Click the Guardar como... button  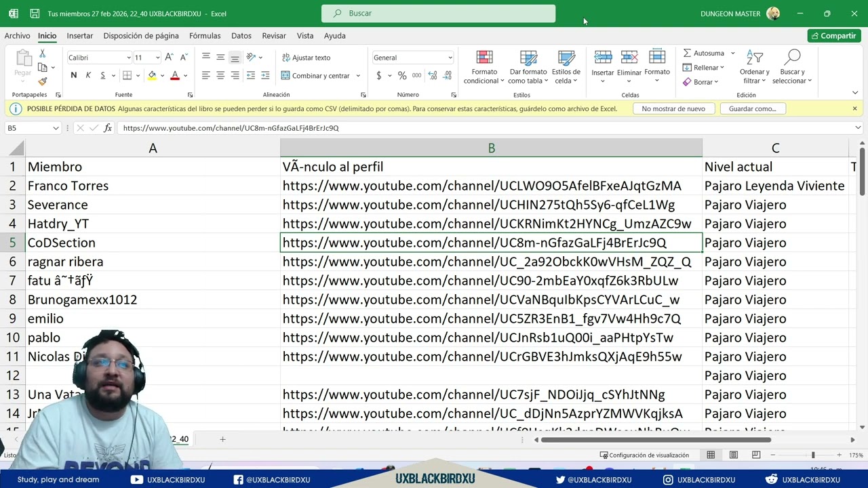point(752,108)
